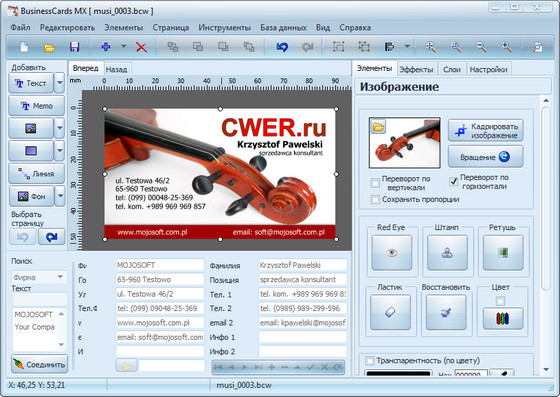Click the zoom-out magnifier in the toolbar
Screen dimensions: 560x397
pyautogui.click(x=481, y=47)
